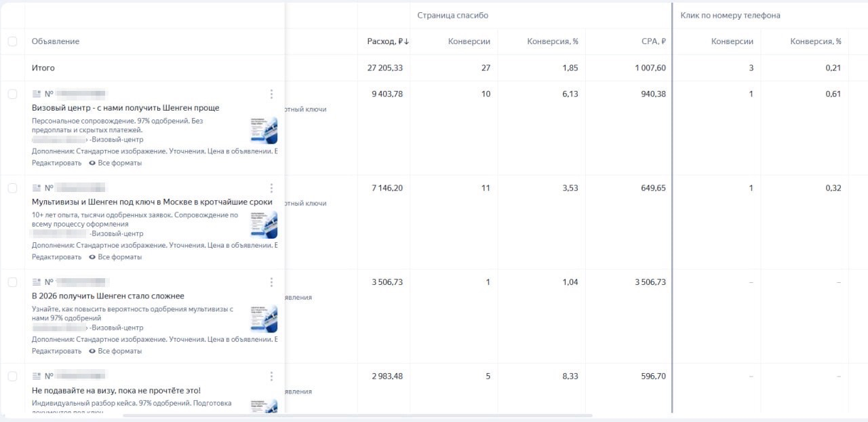Open three-dot menu for 'Визовый центр' ad
Viewport: 868px width, 422px height.
point(271,94)
